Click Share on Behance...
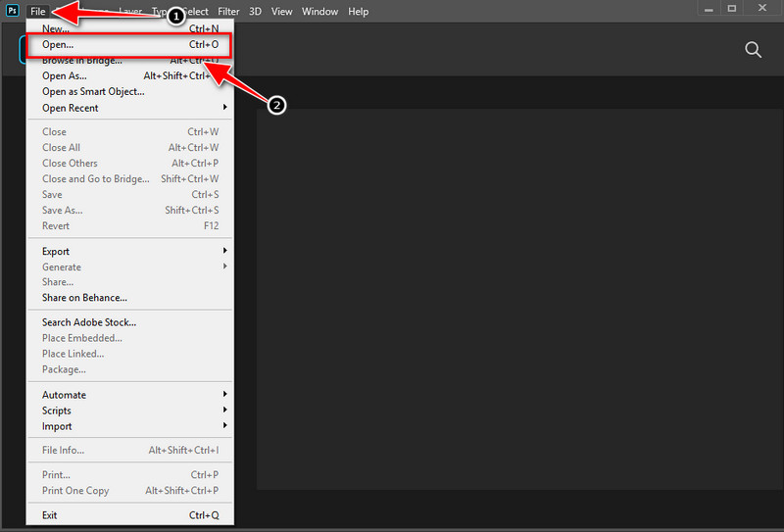The height and width of the screenshot is (532, 784). coord(84,298)
